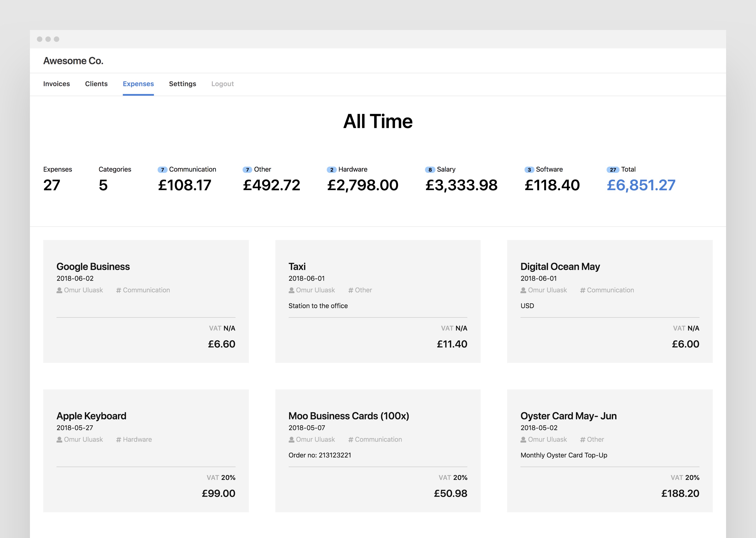Click the Logout link
756x538 pixels.
pos(222,84)
